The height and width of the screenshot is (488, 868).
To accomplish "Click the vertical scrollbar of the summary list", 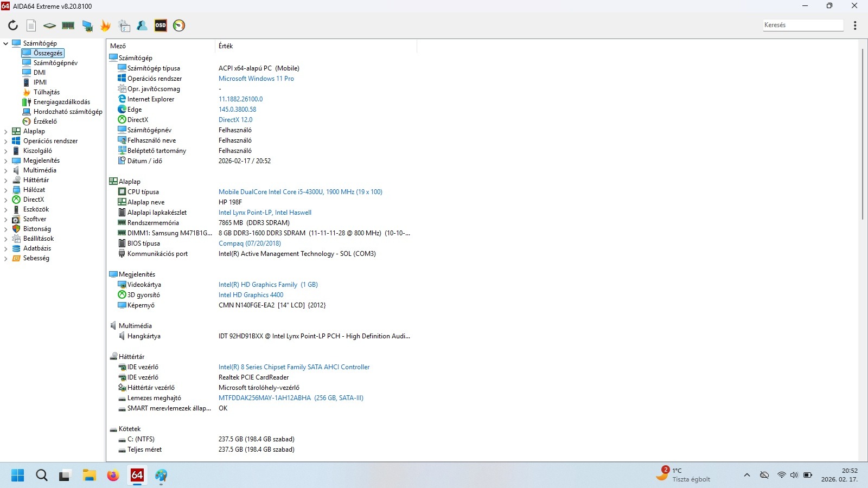I will pyautogui.click(x=862, y=134).
